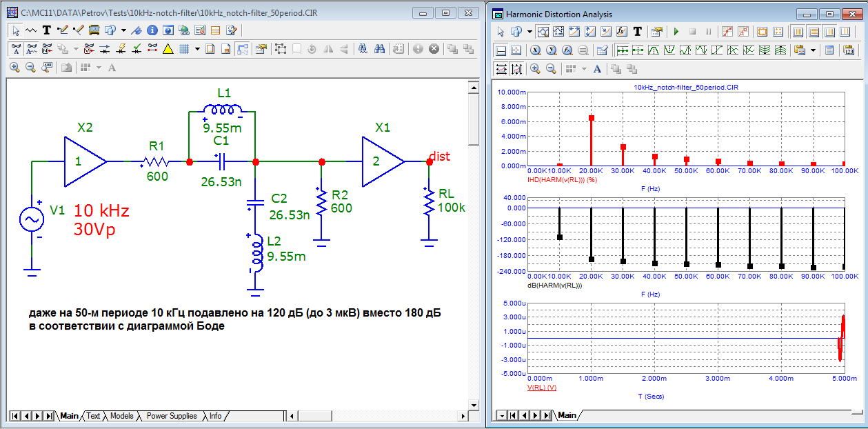Click the red 'dist' node marker
The image size is (868, 429).
pyautogui.click(x=429, y=161)
